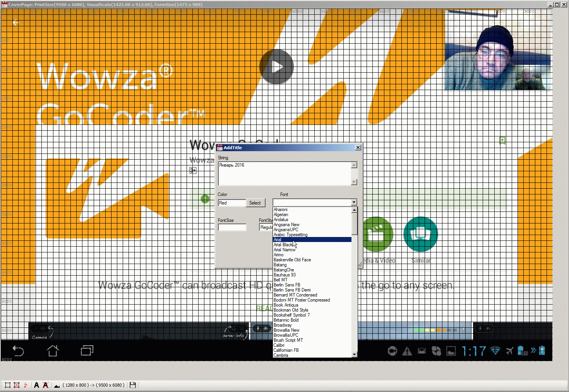Click the red lightning bolt icon

point(26,385)
